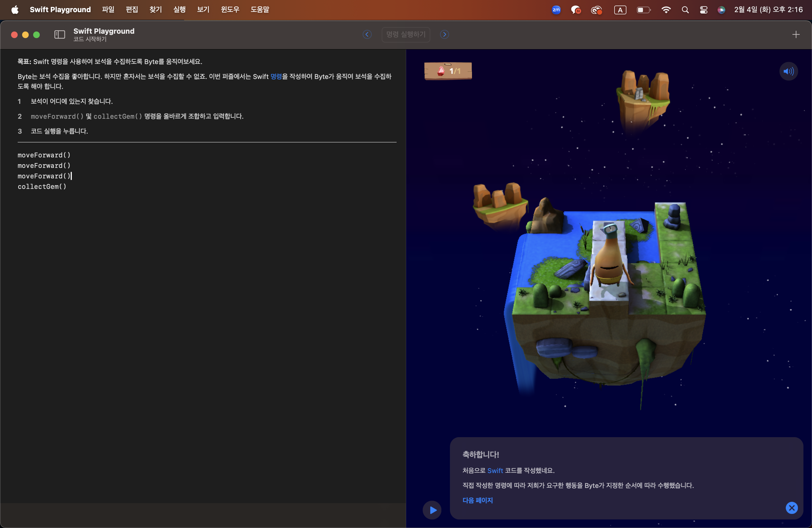Click the gem counter 1/1 badge

[x=448, y=71]
